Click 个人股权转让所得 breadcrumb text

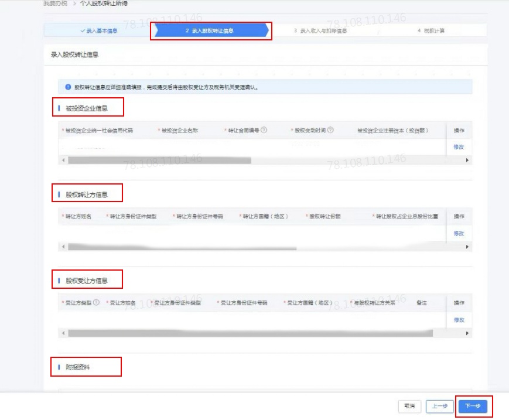pyautogui.click(x=104, y=4)
